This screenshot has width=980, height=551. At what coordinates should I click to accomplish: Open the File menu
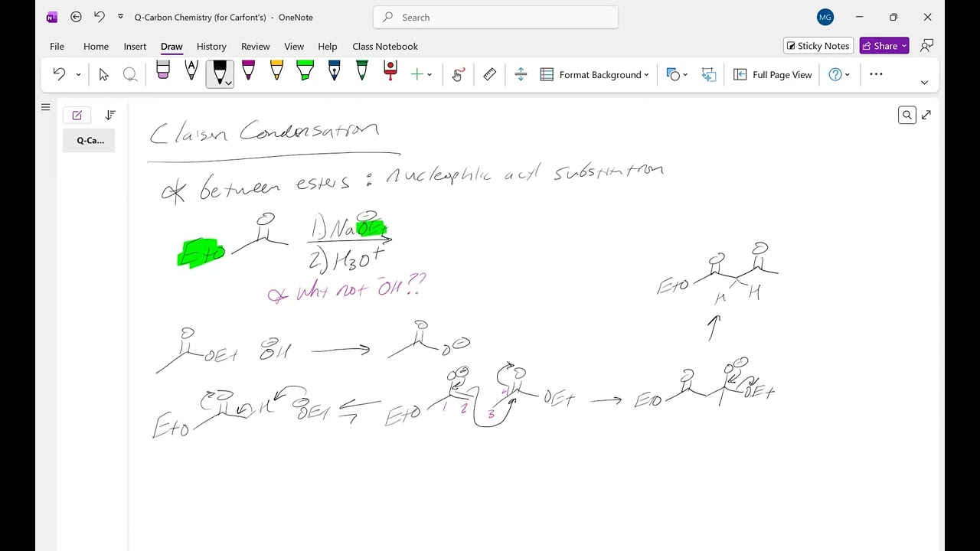tap(57, 46)
